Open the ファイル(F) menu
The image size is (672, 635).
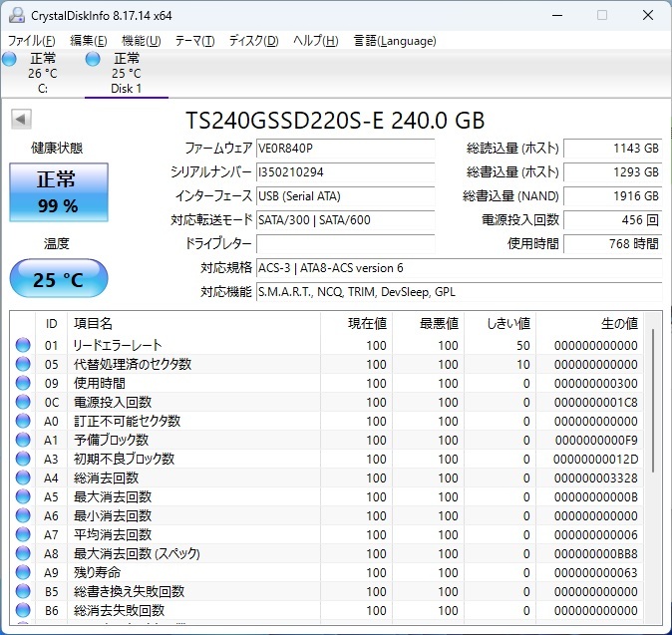click(x=32, y=41)
